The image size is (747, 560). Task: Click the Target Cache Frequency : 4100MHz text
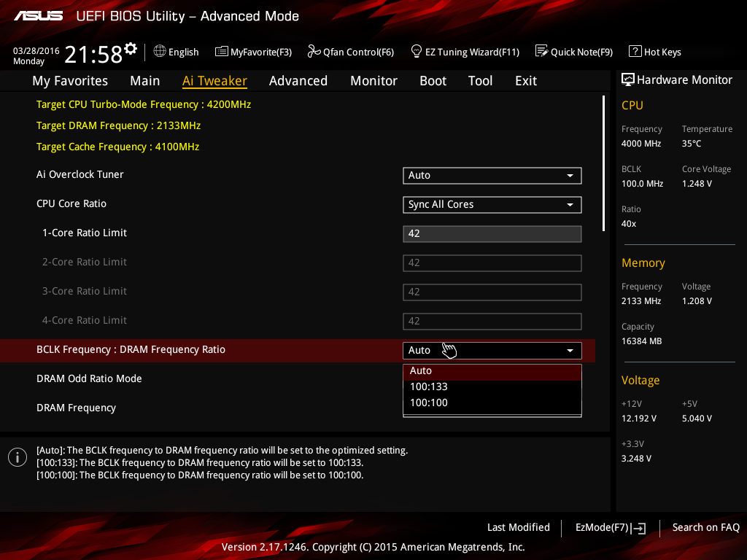pos(117,147)
